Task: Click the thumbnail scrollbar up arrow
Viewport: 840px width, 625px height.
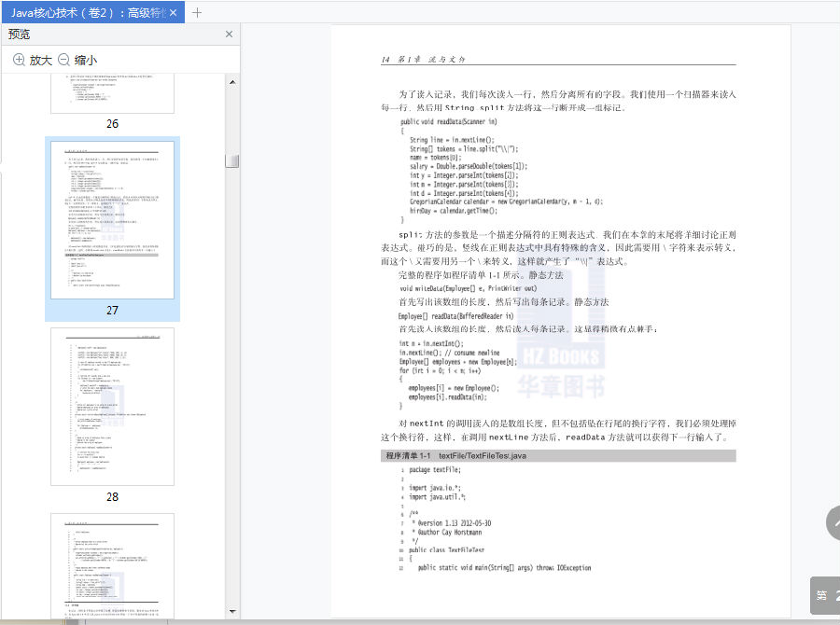Action: [x=232, y=82]
